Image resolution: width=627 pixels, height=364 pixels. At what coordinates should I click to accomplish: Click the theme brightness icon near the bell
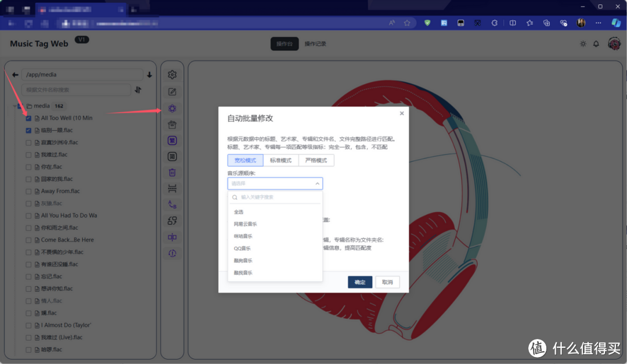(582, 43)
